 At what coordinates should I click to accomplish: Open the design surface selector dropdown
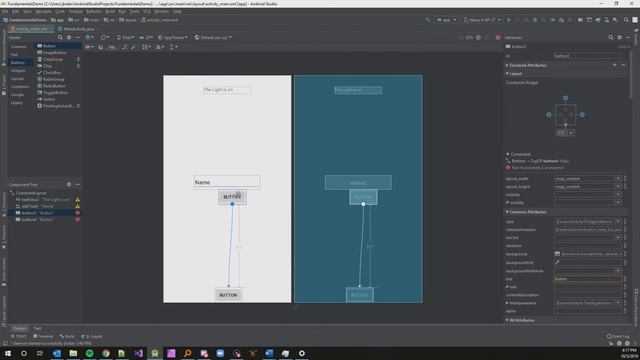pos(89,37)
